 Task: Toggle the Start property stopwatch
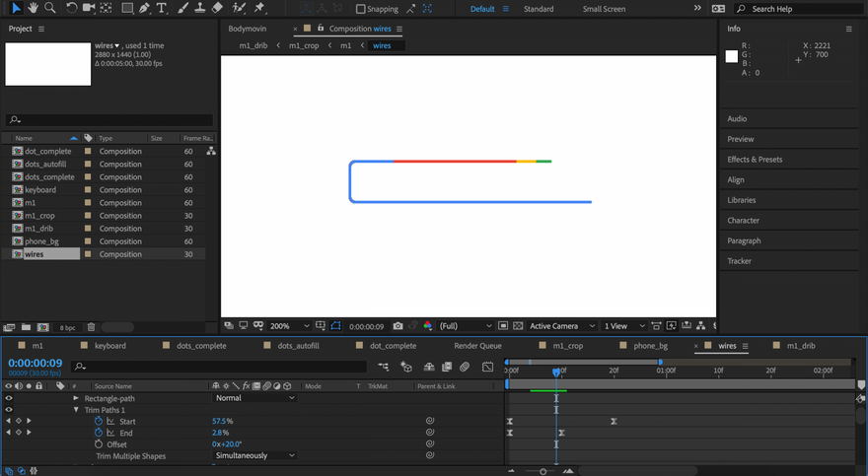coord(99,421)
